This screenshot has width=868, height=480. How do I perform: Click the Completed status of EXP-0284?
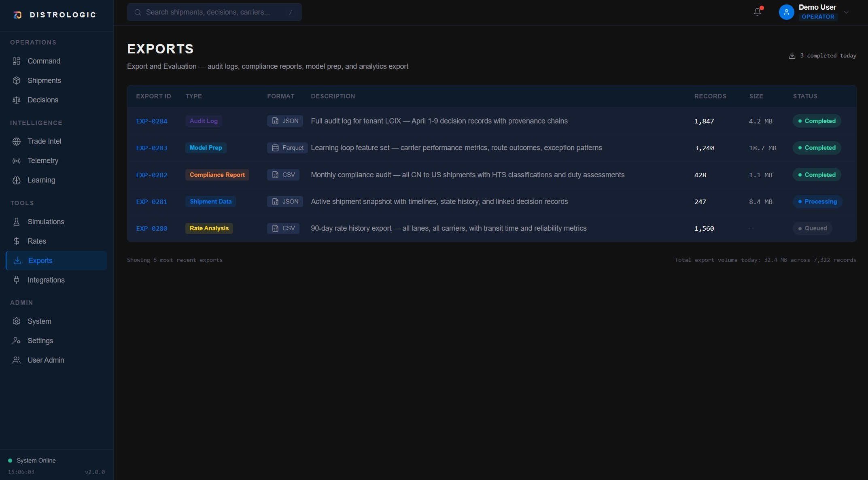coord(817,121)
